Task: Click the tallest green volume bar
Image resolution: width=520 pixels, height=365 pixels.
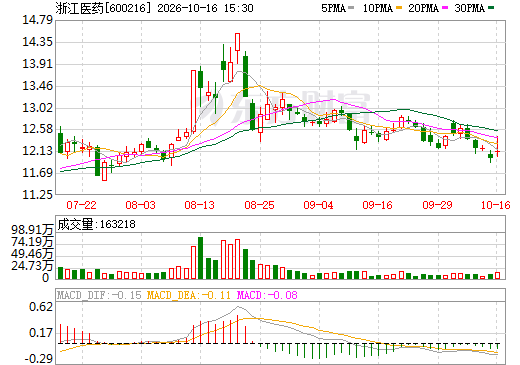Action: [x=200, y=258]
